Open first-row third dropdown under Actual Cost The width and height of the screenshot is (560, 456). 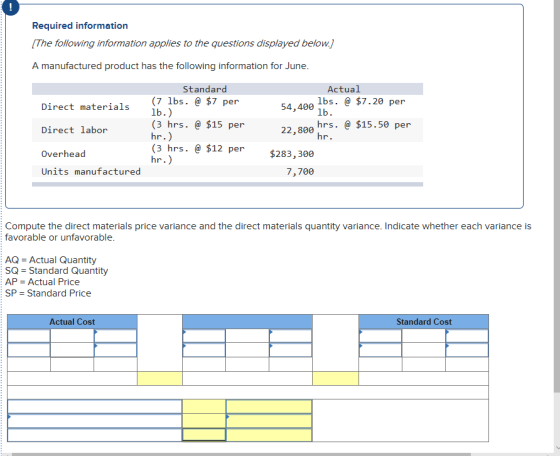[115, 336]
